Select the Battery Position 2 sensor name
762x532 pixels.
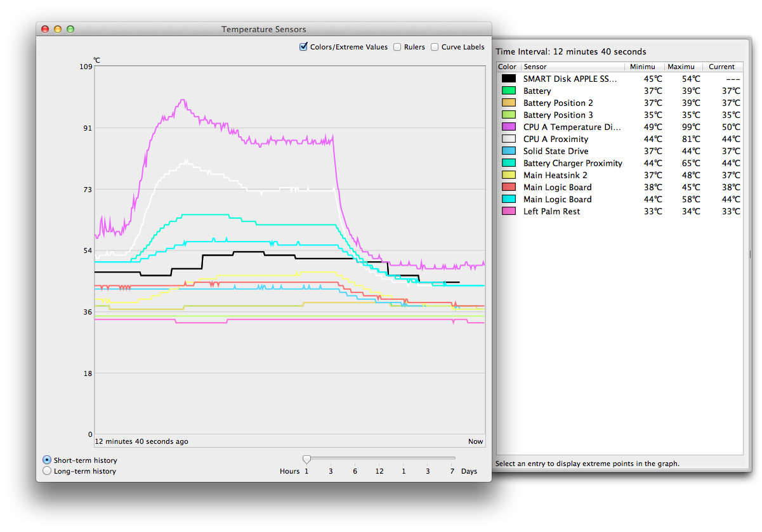pyautogui.click(x=558, y=103)
